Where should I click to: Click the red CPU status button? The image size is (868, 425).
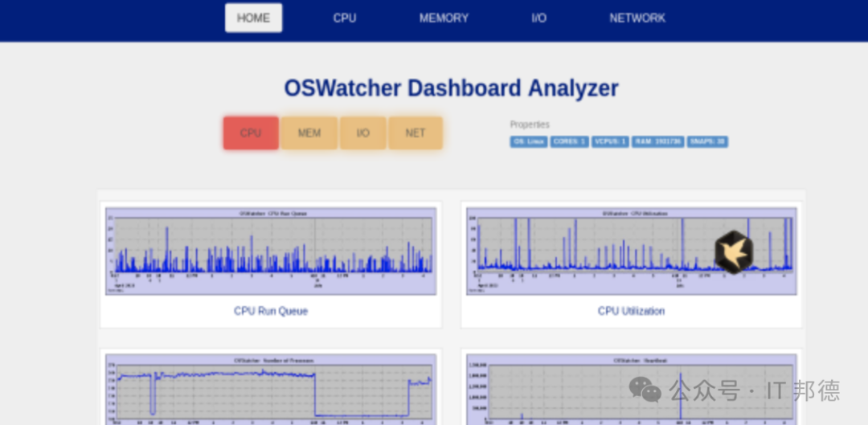pyautogui.click(x=251, y=133)
